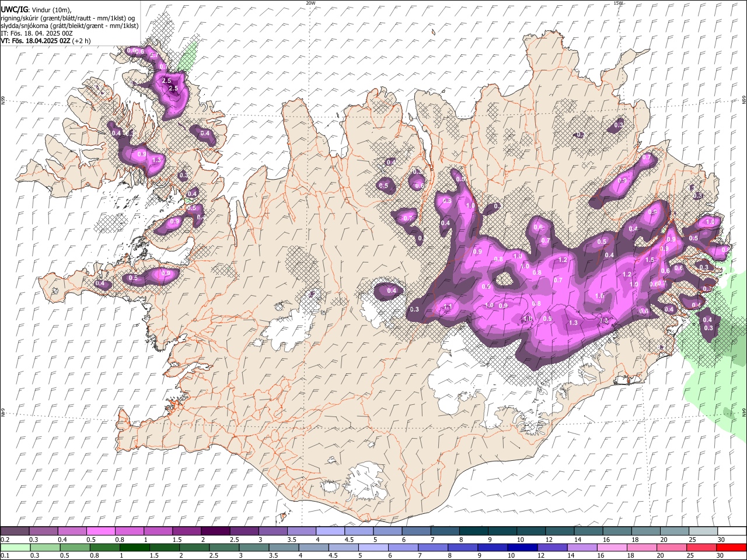Pick the palest green rain swatch 0.1 to 0.3

click(15, 548)
